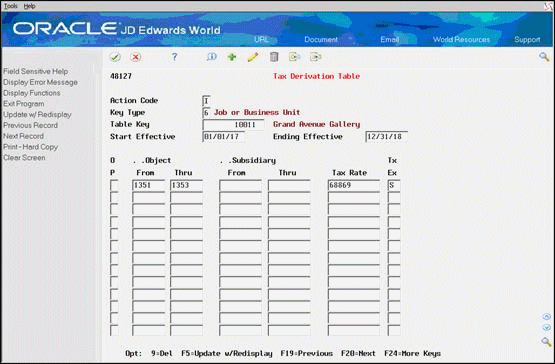Open the Help menu

pyautogui.click(x=29, y=6)
